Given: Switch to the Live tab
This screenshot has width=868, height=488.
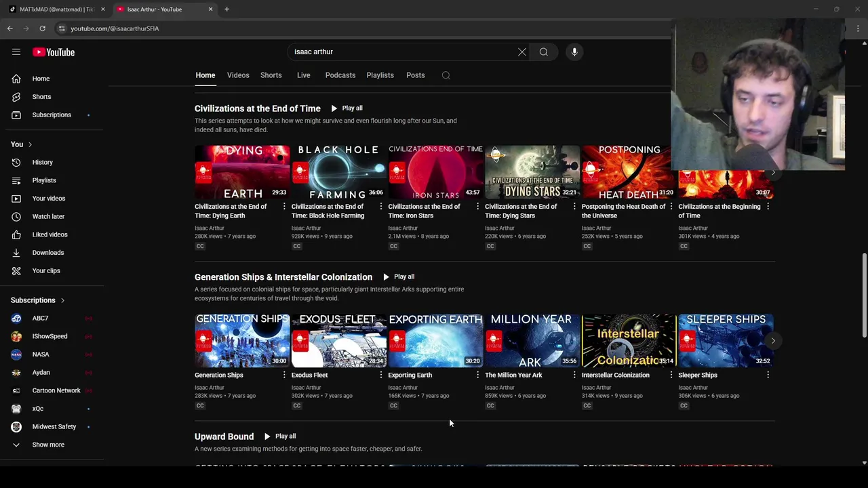Looking at the screenshot, I should tap(303, 75).
